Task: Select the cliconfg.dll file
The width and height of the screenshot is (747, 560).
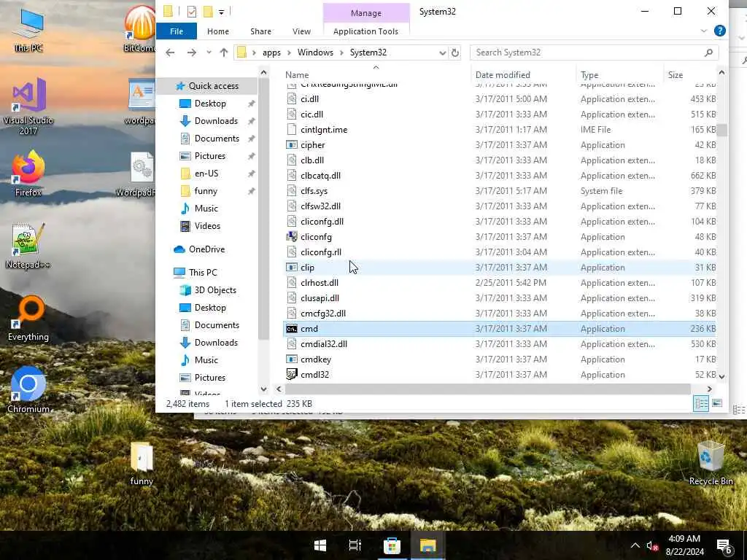Action: [499, 222]
